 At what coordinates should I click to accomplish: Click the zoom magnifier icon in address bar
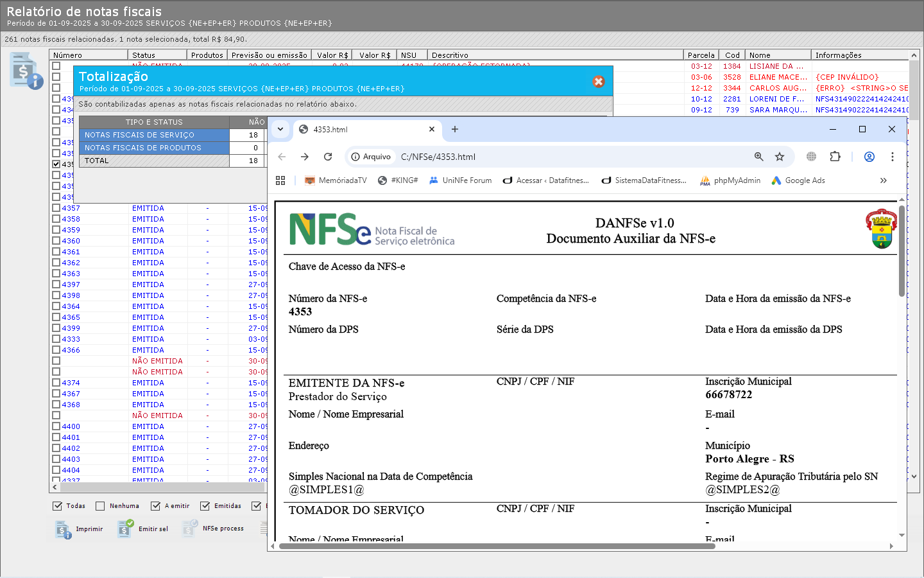759,157
